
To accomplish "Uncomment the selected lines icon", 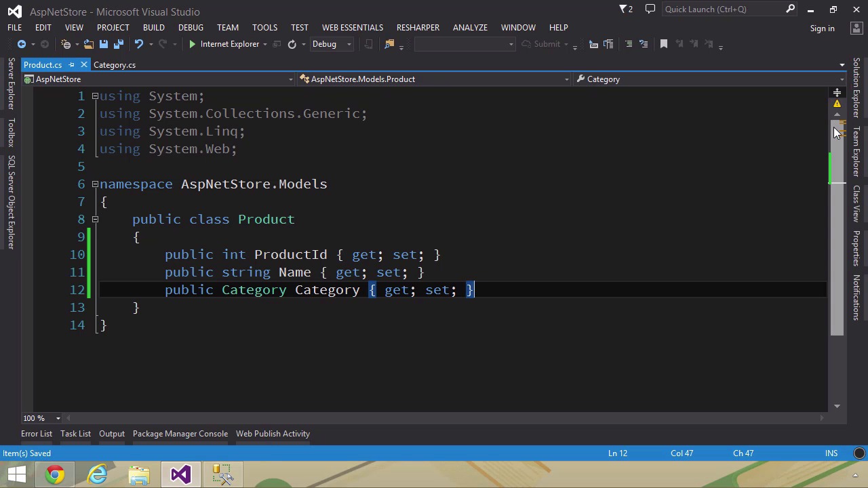I will (644, 44).
